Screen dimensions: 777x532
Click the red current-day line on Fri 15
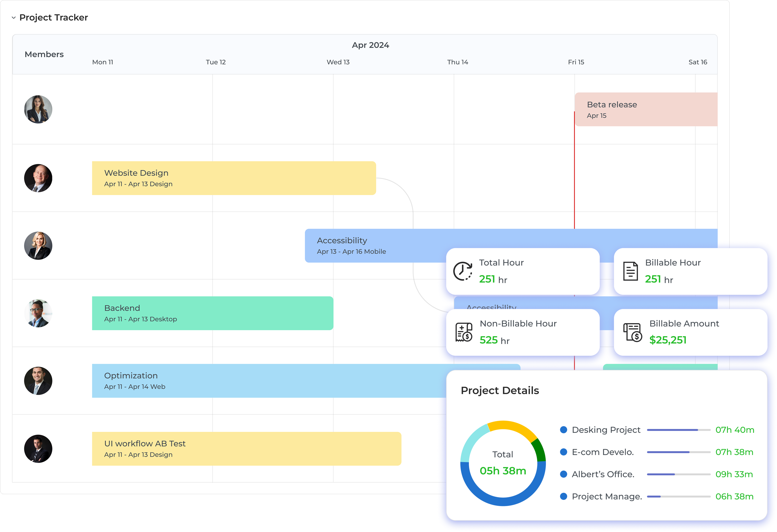(x=574, y=170)
